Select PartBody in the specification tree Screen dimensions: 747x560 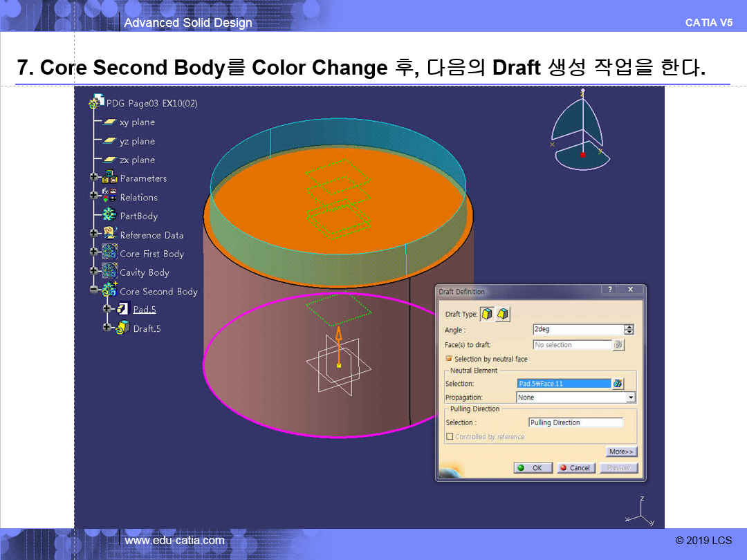[138, 216]
